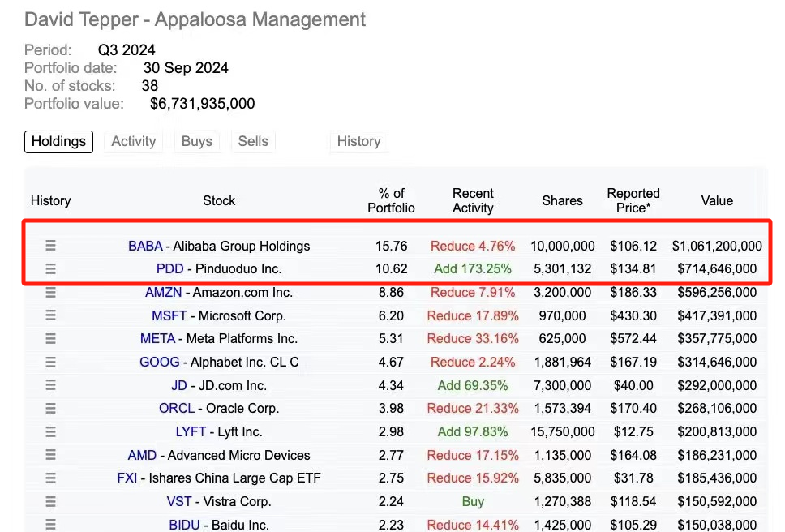Open history icon for JD row
This screenshot has height=532, width=785.
click(x=50, y=385)
